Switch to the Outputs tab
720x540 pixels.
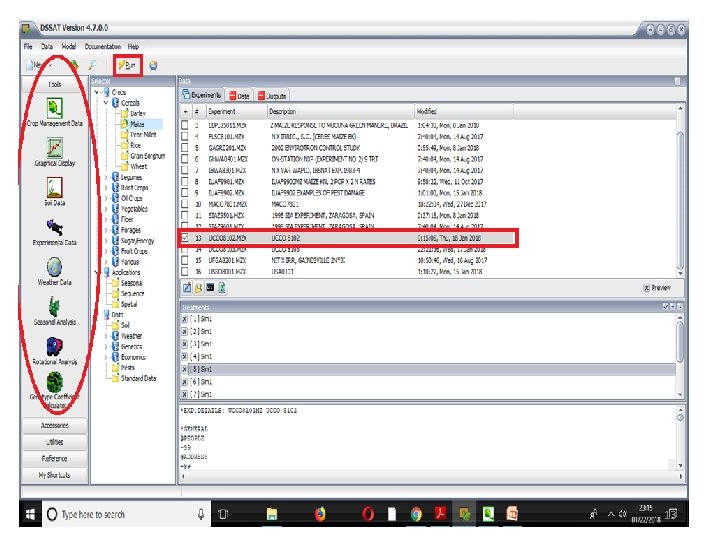pos(272,96)
